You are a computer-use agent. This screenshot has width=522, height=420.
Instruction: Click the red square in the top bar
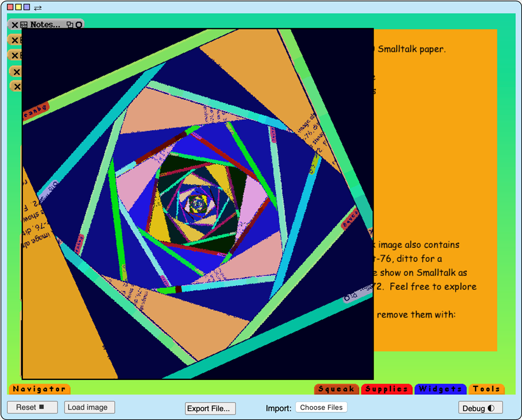click(10, 7)
